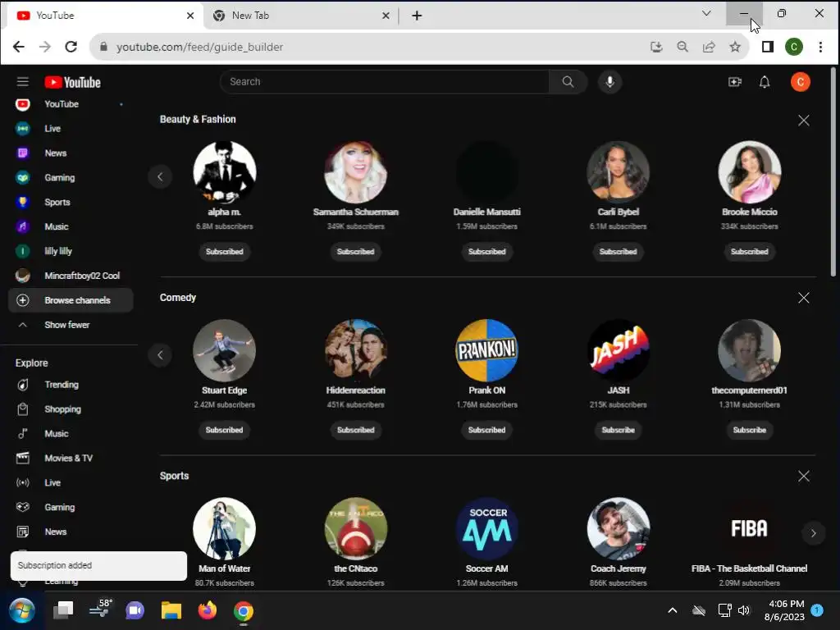Toggle subscription for Prank ON
The image size is (840, 630).
click(487, 430)
